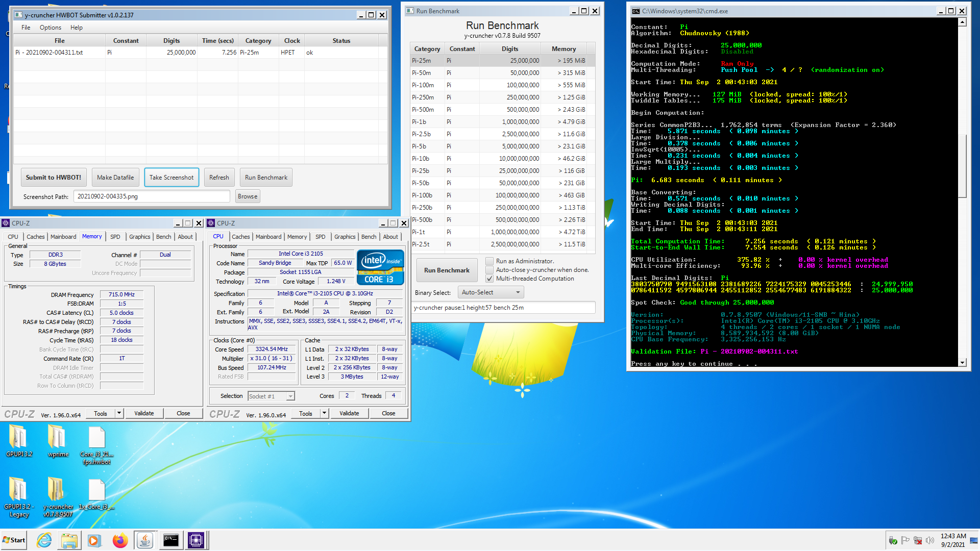Click the Memory column header in Run Benchmark
The width and height of the screenshot is (980, 551).
[563, 49]
